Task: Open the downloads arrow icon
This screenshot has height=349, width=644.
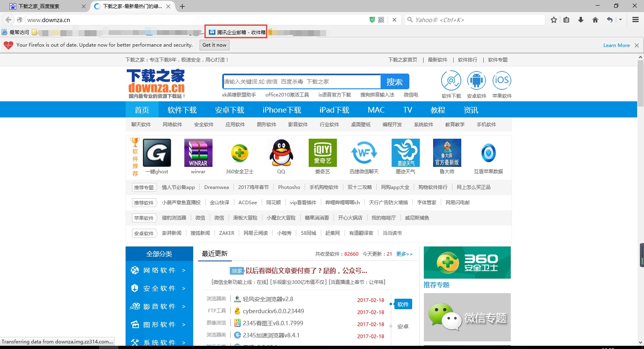Action: point(581,20)
